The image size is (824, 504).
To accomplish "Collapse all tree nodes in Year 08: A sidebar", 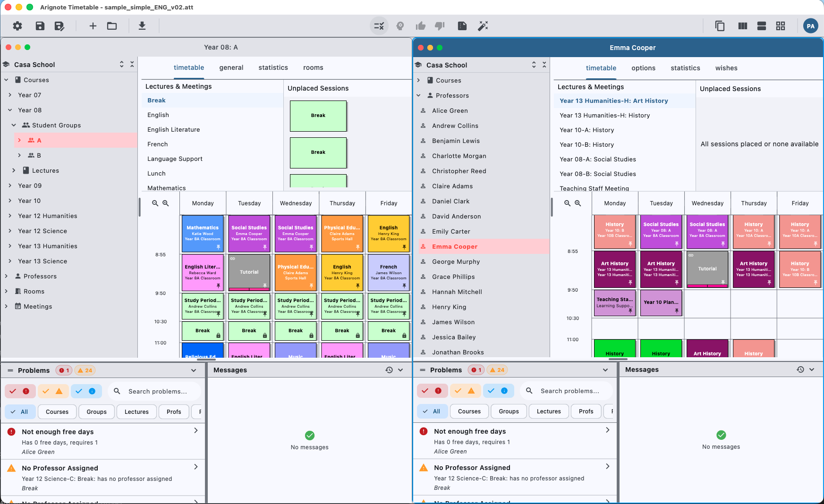I will [132, 64].
